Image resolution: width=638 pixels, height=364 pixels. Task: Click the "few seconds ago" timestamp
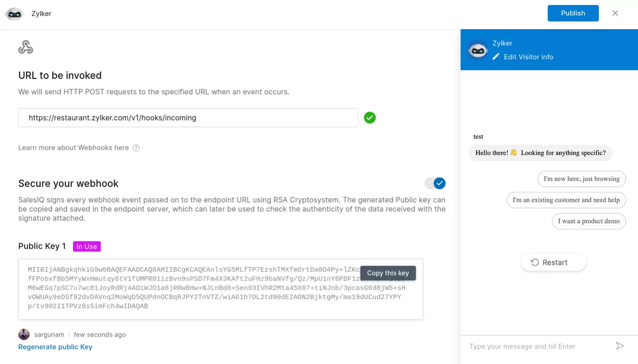pyautogui.click(x=100, y=334)
